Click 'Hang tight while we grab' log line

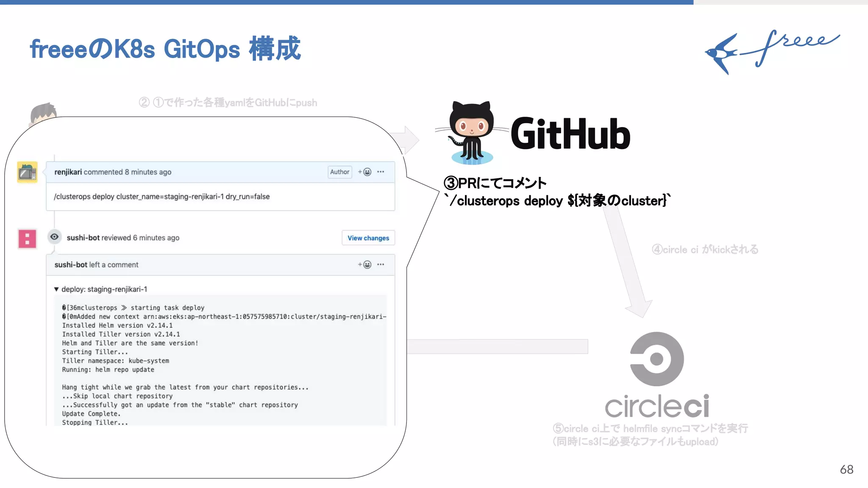coord(185,387)
